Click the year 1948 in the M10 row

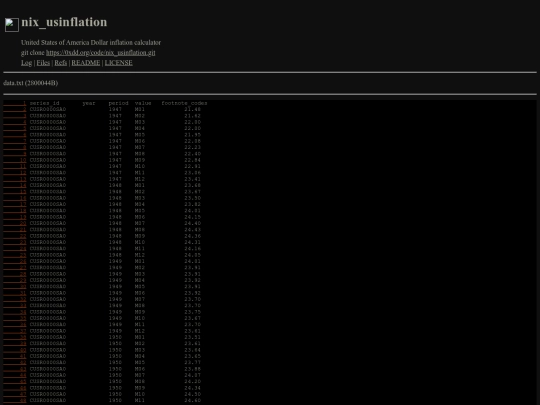(x=115, y=242)
